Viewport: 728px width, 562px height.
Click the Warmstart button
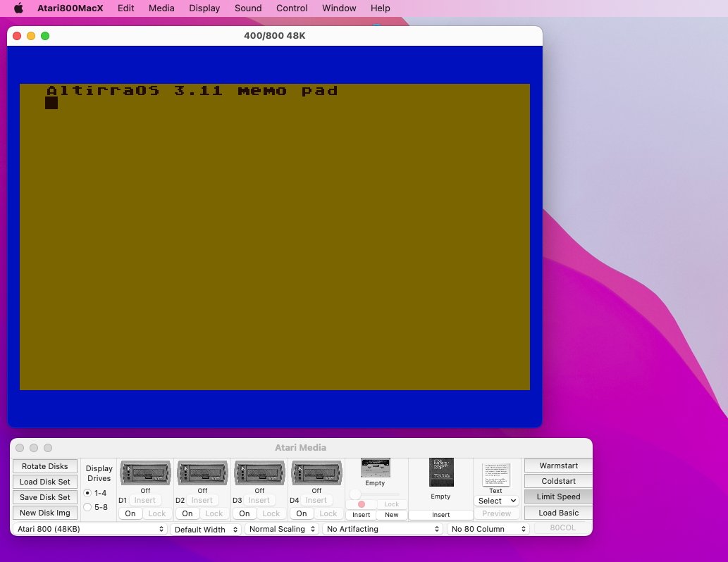558,466
